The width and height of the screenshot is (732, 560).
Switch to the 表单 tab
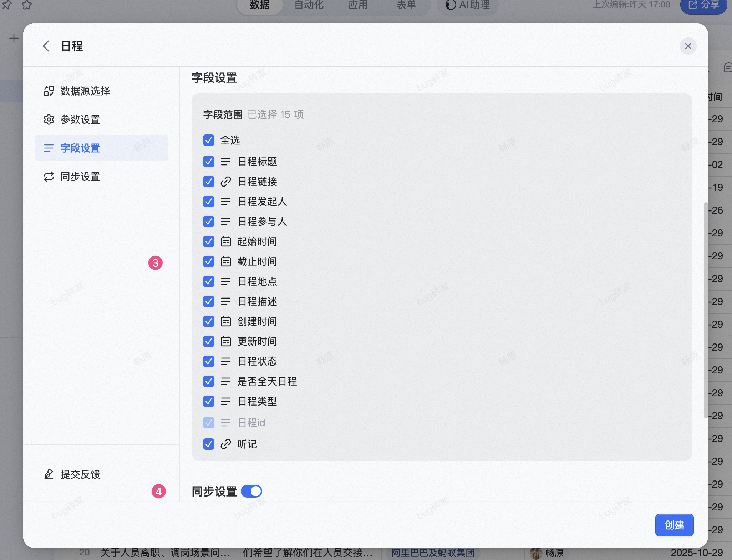pos(407,5)
